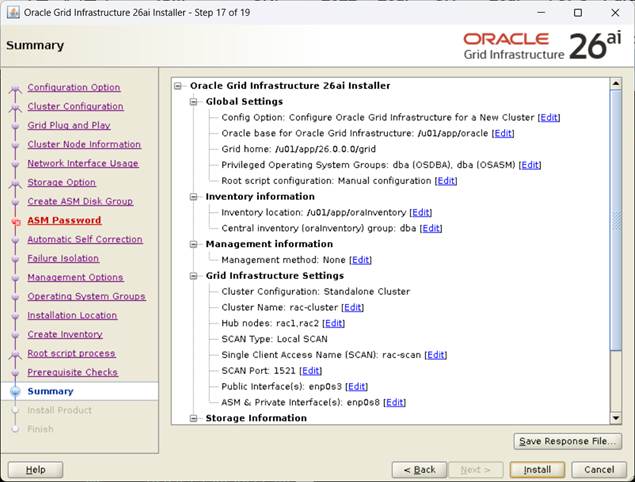Open installer Help
635x482 pixels.
pos(35,470)
